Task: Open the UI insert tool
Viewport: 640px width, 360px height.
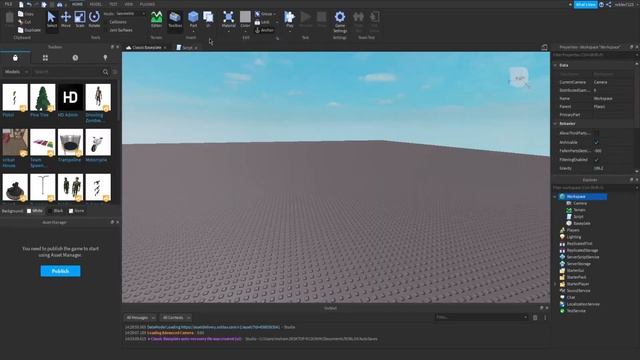Action: (x=208, y=19)
